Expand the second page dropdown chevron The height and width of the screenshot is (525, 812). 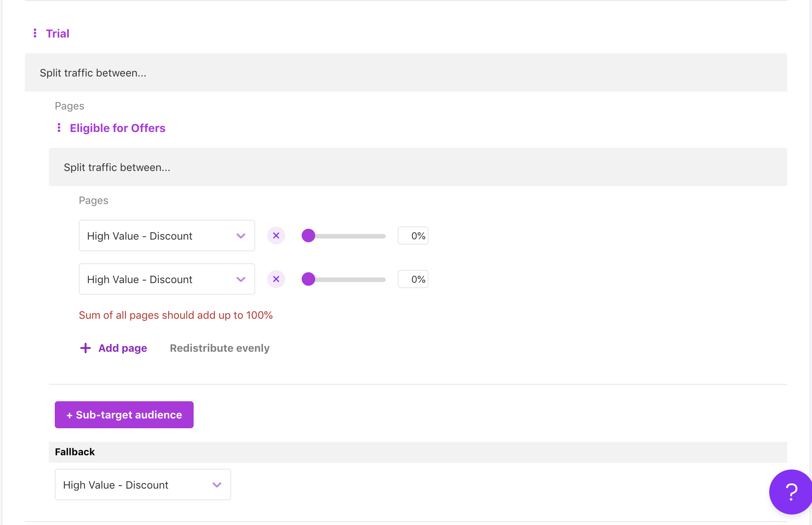[x=241, y=279]
